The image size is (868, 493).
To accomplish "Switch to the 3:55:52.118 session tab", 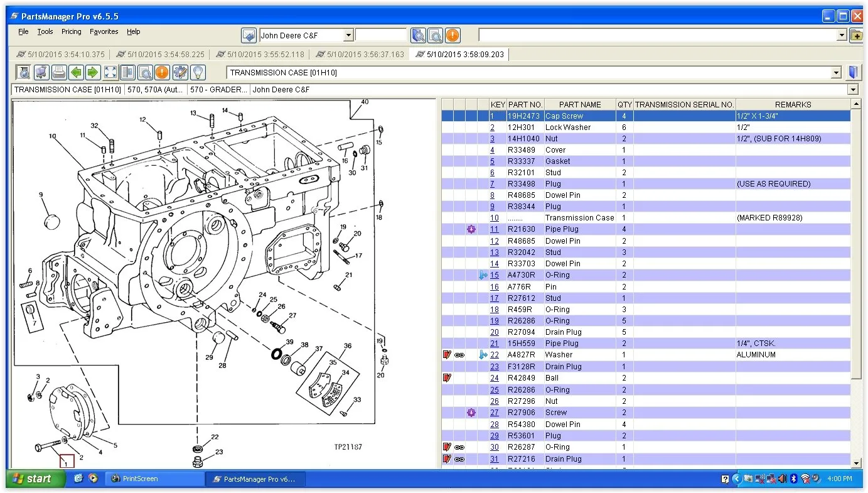I will click(259, 55).
